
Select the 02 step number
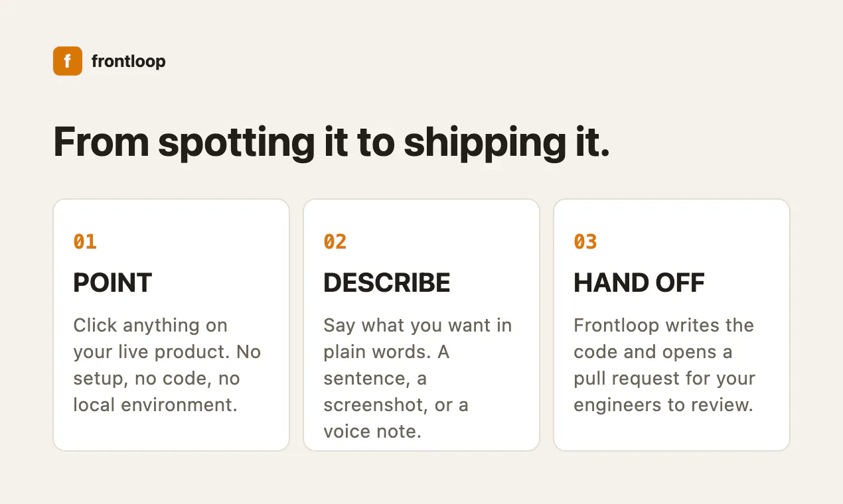(335, 241)
